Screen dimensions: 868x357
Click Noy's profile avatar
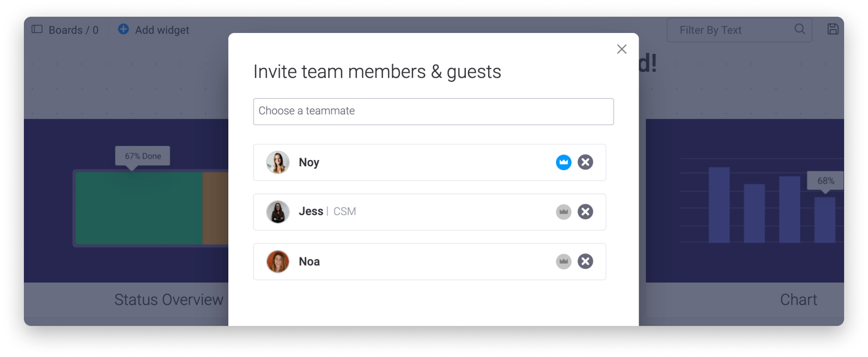click(278, 162)
